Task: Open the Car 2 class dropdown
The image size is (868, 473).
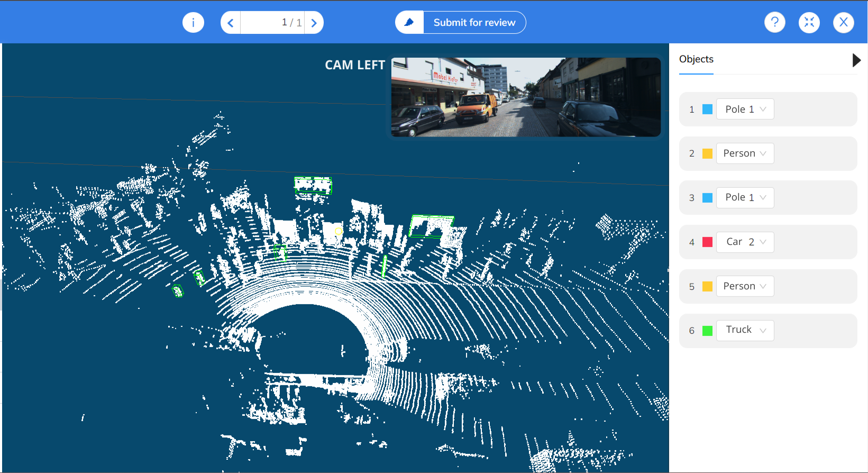Action: [745, 242]
